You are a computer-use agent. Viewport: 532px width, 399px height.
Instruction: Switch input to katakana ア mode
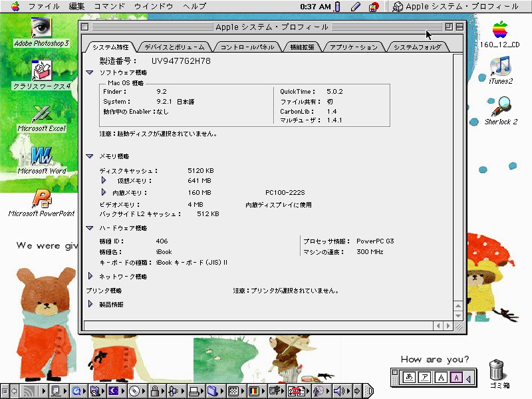pyautogui.click(x=425, y=377)
